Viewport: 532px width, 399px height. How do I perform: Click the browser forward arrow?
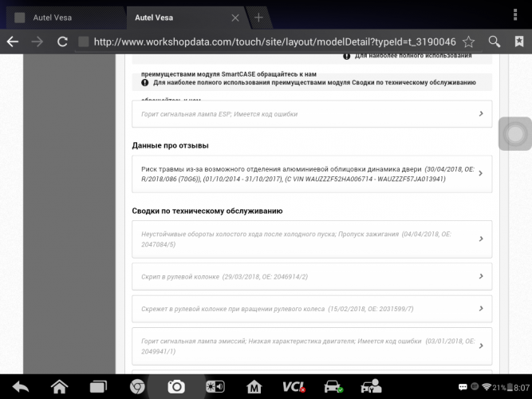click(x=37, y=41)
